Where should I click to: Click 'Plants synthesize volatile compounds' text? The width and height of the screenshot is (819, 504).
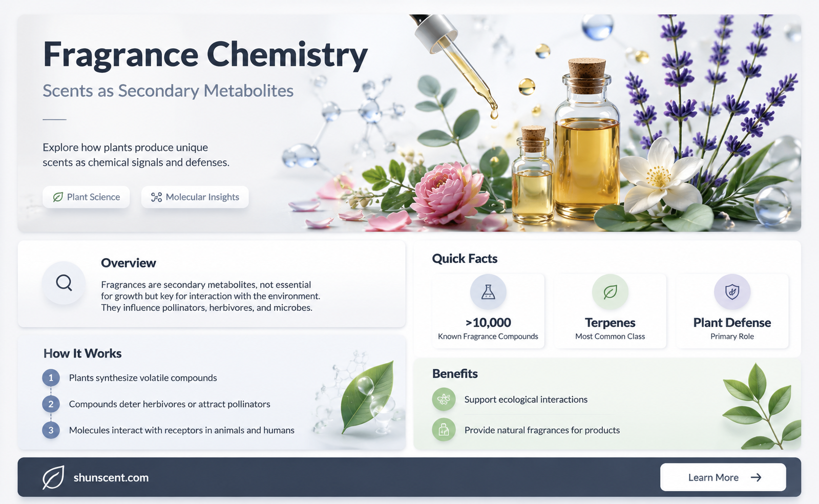(x=143, y=378)
